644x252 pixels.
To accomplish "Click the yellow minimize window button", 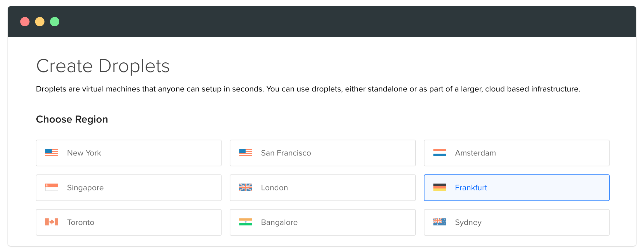I will (x=40, y=22).
